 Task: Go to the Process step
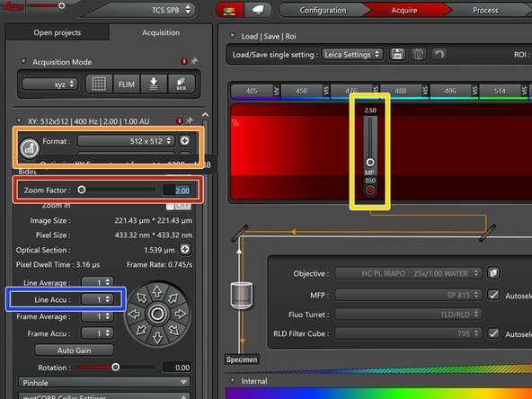(x=485, y=10)
